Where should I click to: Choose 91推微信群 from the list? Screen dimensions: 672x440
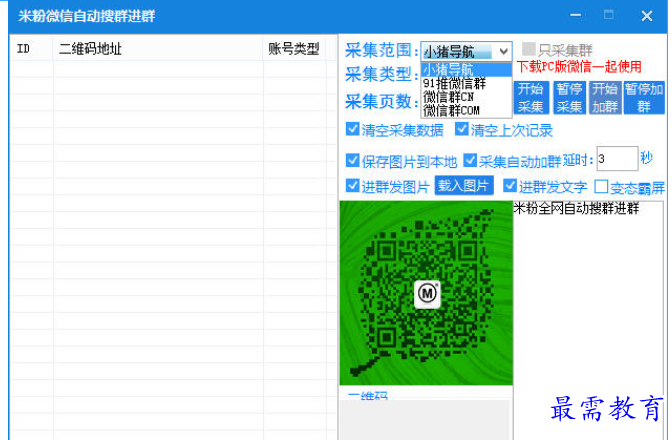pyautogui.click(x=466, y=83)
